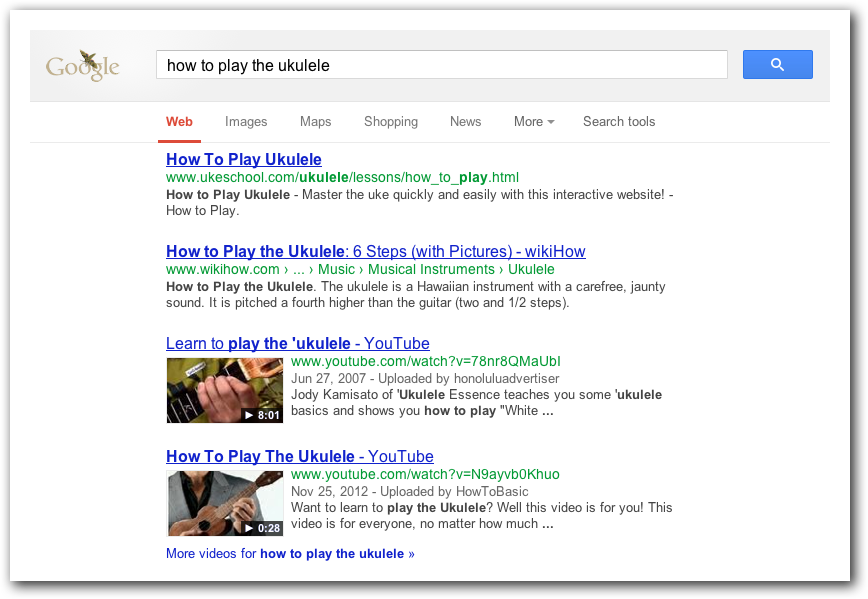Click the ukeschool.com green URL
The image size is (868, 599).
click(342, 178)
